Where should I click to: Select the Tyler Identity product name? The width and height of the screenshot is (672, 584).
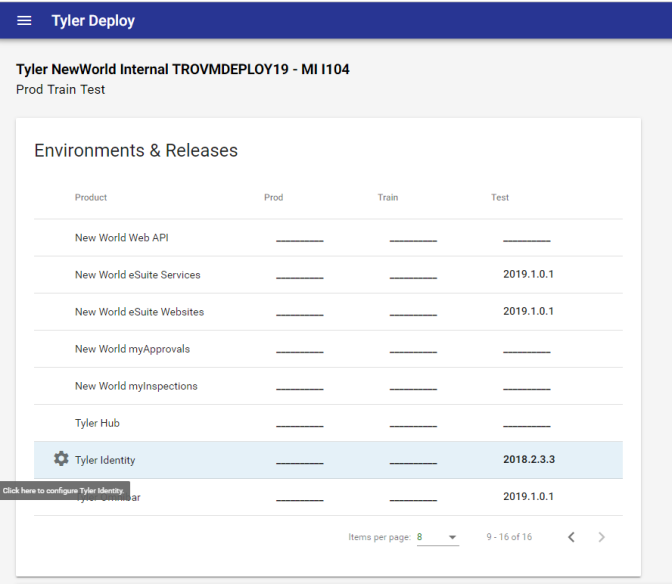click(105, 460)
